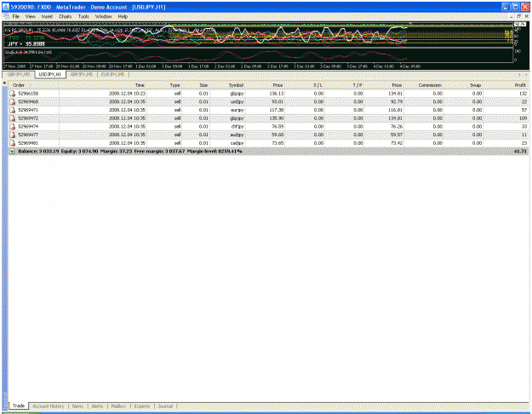Click the JPY 95.8988 indicator label
The height and width of the screenshot is (414, 532).
[26, 44]
